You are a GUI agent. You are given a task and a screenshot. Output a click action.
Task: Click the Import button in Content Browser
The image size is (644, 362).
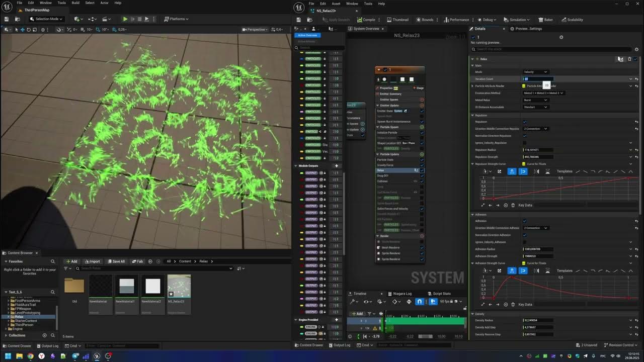pyautogui.click(x=93, y=261)
